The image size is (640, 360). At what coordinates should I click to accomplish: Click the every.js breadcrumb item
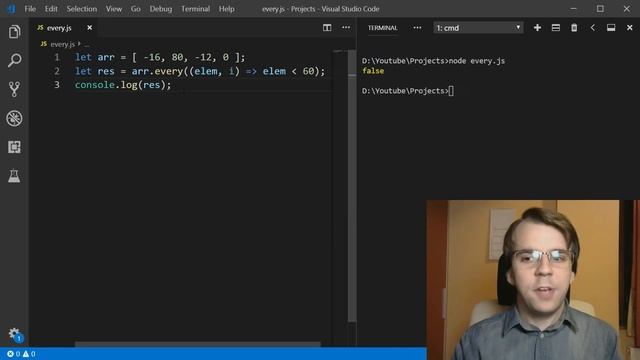(x=58, y=44)
